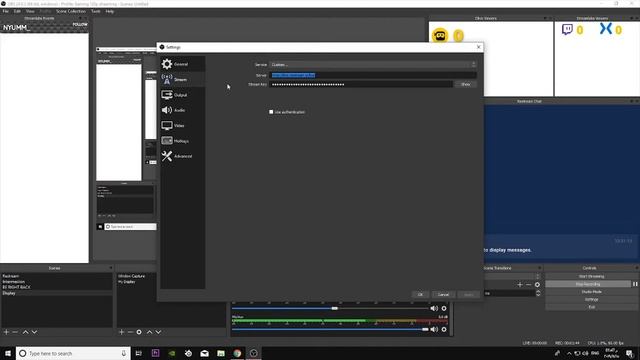Open the Audio settings category
This screenshot has width=640, height=360.
(x=182, y=110)
